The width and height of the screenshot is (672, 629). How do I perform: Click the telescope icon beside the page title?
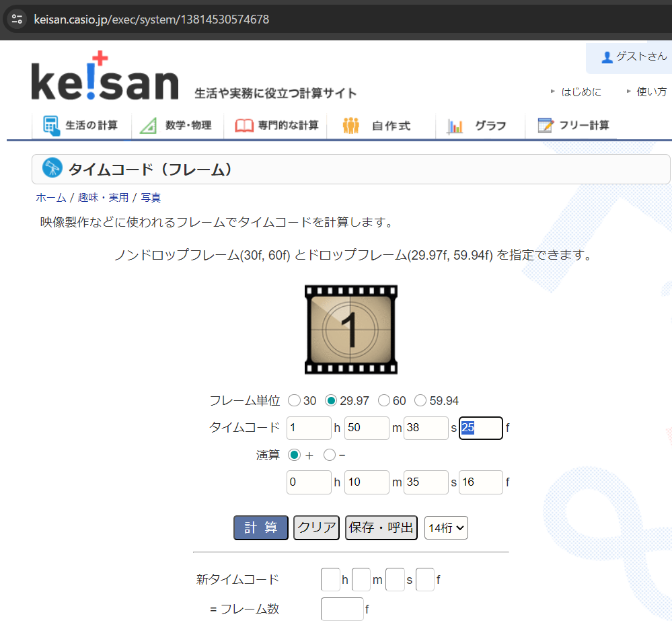(52, 168)
